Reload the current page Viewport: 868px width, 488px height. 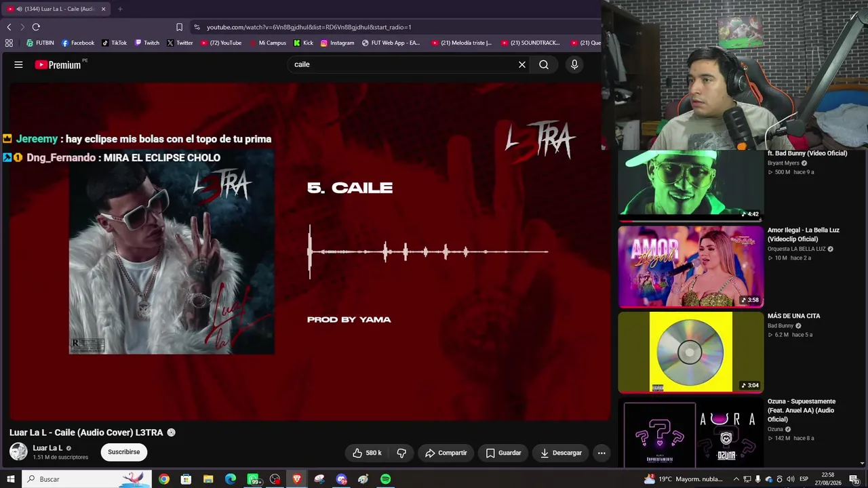tap(36, 27)
